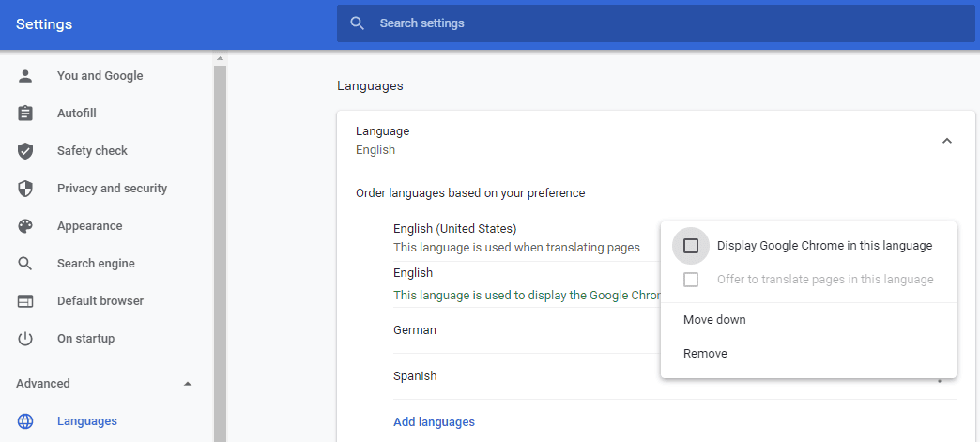This screenshot has width=980, height=442.
Task: Choose Move down from the context menu
Action: coord(714,319)
